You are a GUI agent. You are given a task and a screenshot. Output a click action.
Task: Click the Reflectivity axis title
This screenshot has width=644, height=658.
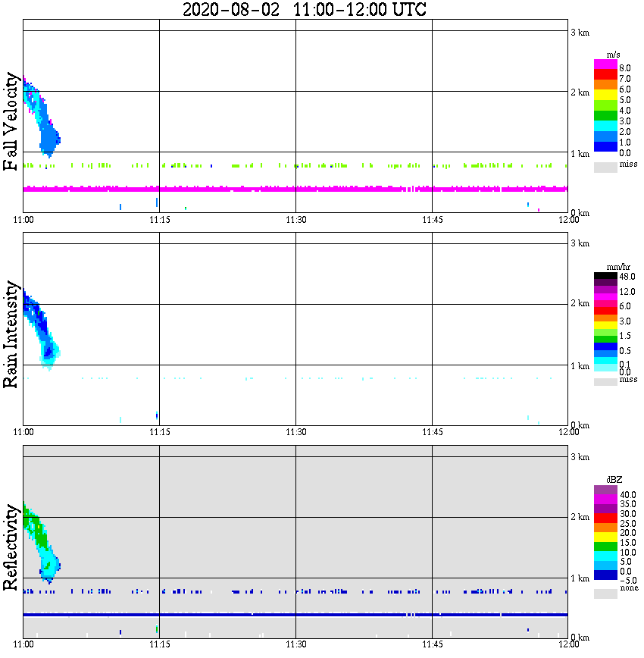pyautogui.click(x=11, y=547)
